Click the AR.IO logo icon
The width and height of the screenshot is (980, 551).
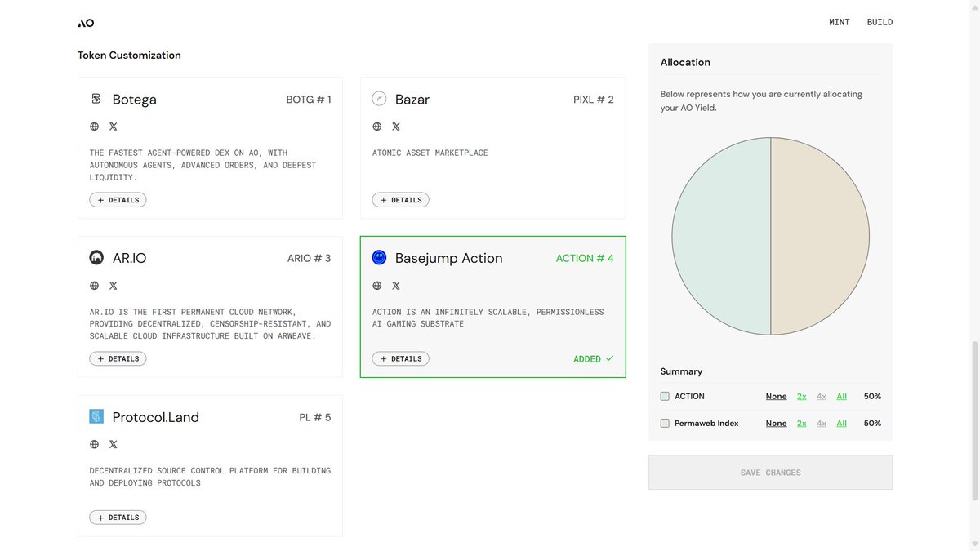tap(96, 258)
